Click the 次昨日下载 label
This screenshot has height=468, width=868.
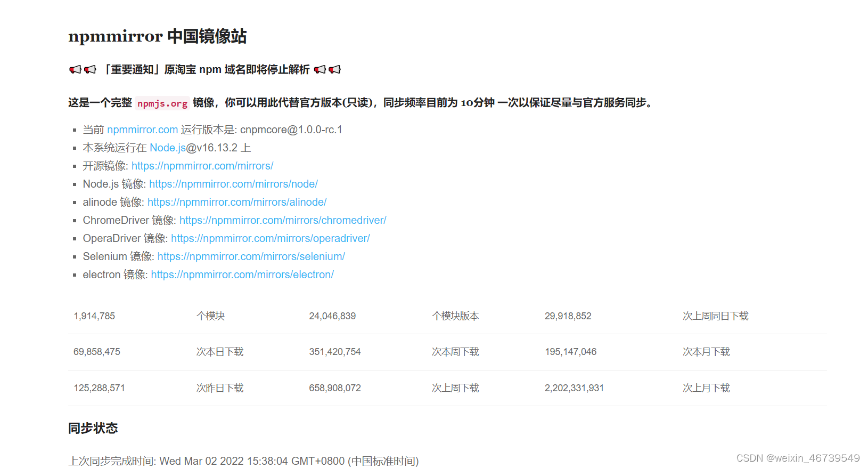coord(220,388)
